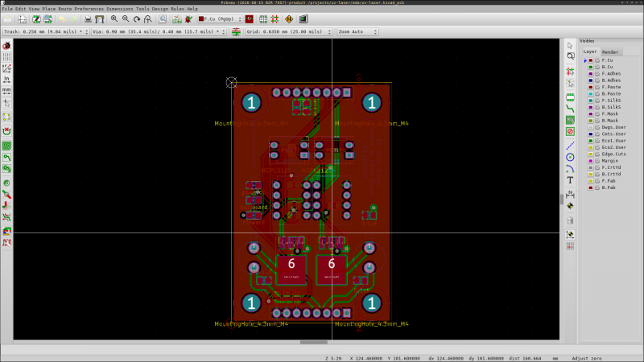
Task: Click the Page settings icon
Action: tap(23, 19)
